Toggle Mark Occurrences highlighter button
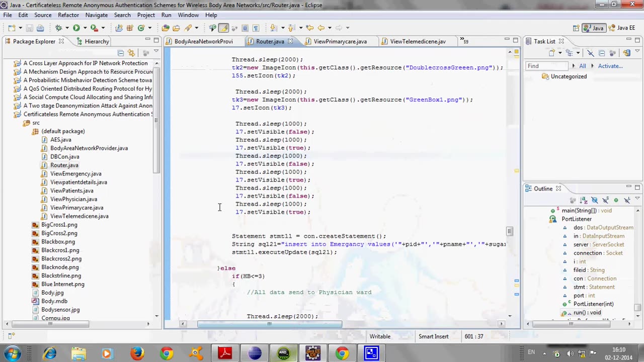Screen dimensions: 644x362 pos(223,28)
